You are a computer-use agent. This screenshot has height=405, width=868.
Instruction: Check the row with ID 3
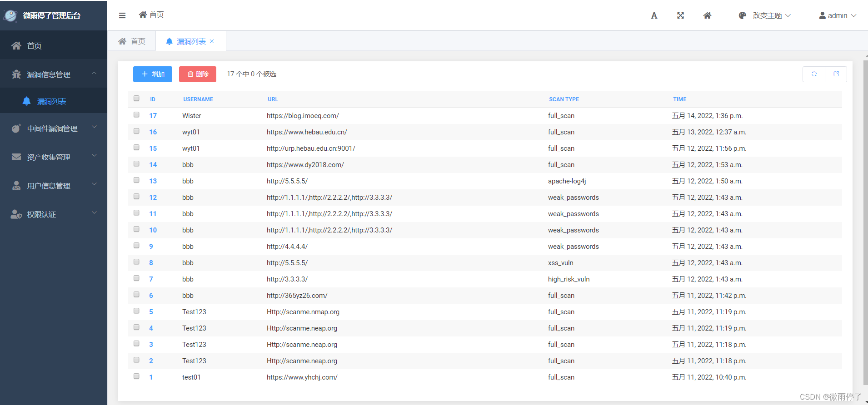click(136, 343)
